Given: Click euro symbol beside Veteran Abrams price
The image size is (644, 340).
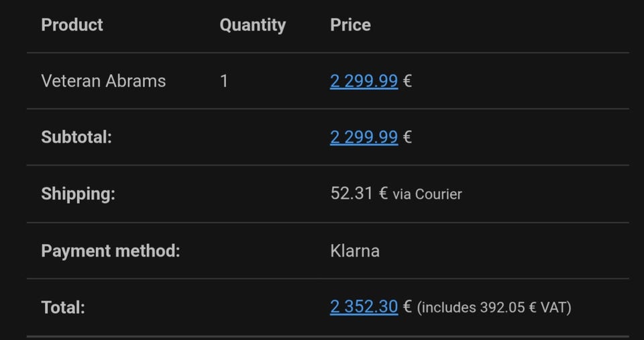Looking at the screenshot, I should 407,82.
